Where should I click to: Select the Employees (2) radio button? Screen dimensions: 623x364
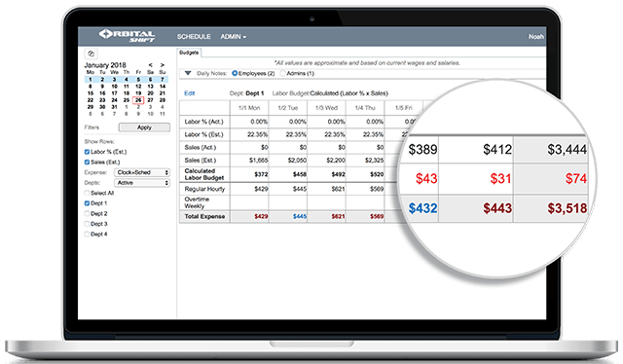[x=235, y=73]
